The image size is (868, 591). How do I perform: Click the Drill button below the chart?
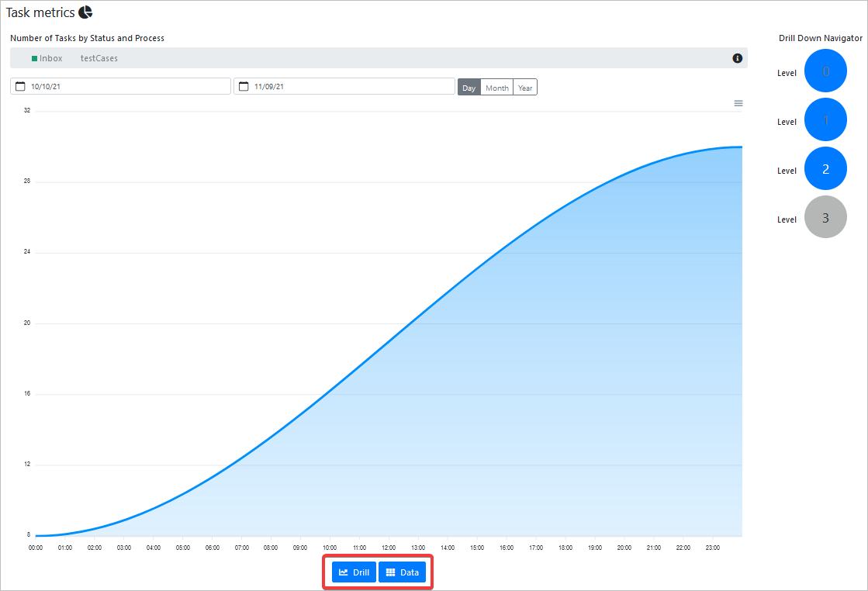[354, 572]
